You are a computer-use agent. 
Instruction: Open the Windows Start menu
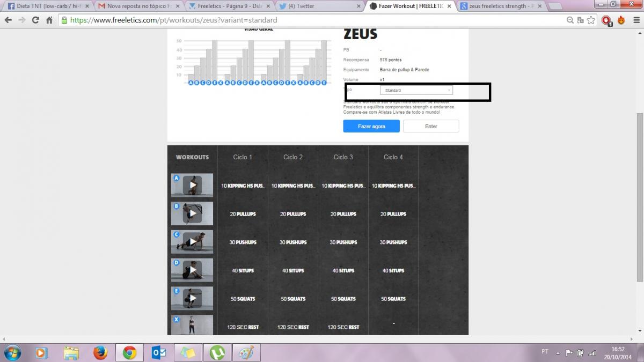[12, 353]
